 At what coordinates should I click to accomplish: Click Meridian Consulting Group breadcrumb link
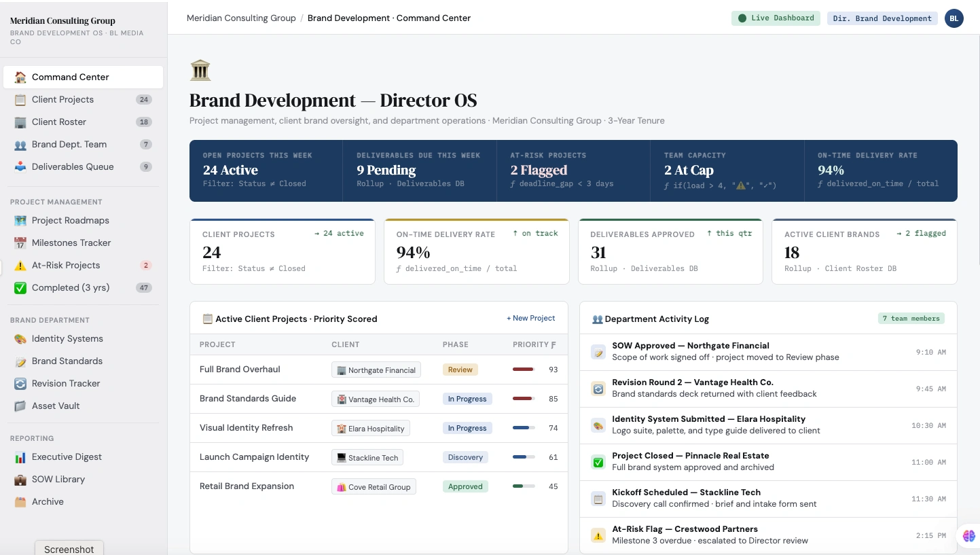(x=241, y=18)
